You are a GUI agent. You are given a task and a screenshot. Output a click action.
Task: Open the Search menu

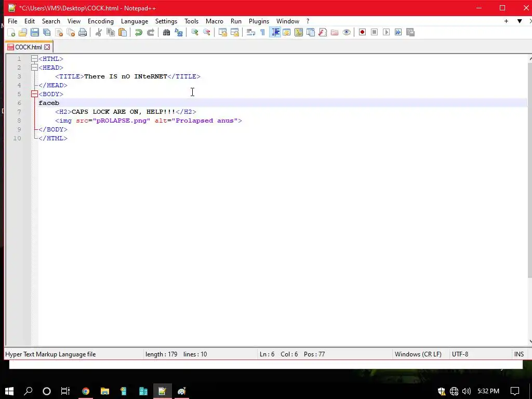(51, 21)
